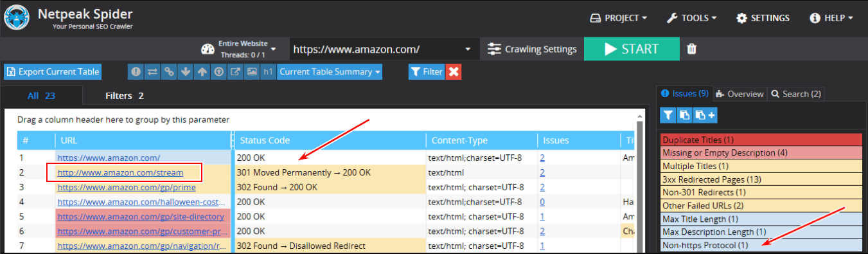Click the funnel filter icon in Issues panel
This screenshot has width=868, height=254.
tap(668, 115)
